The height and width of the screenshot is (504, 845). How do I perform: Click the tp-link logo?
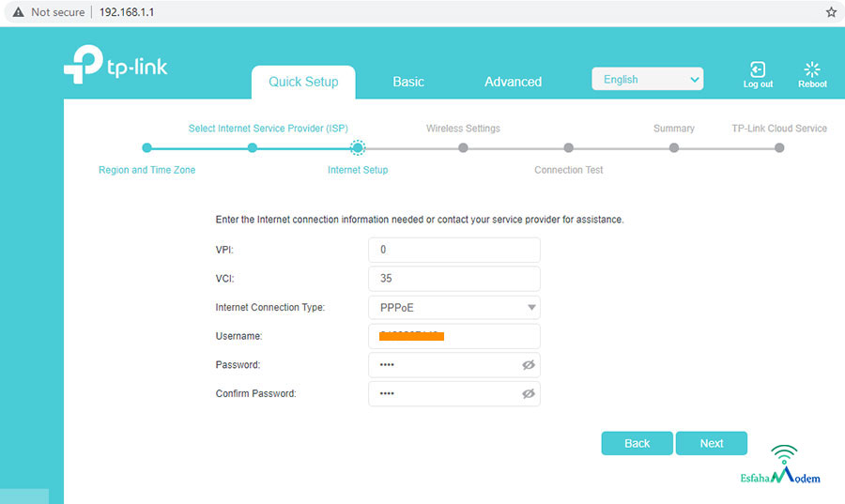point(115,67)
